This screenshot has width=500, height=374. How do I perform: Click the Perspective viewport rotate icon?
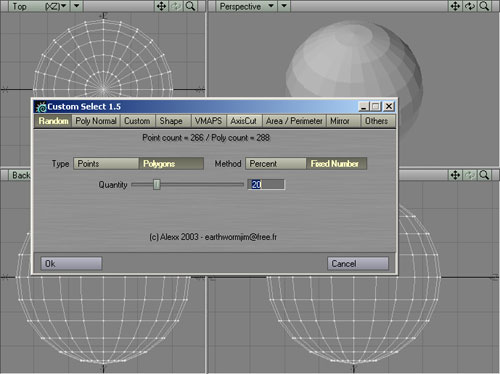pyautogui.click(x=470, y=6)
